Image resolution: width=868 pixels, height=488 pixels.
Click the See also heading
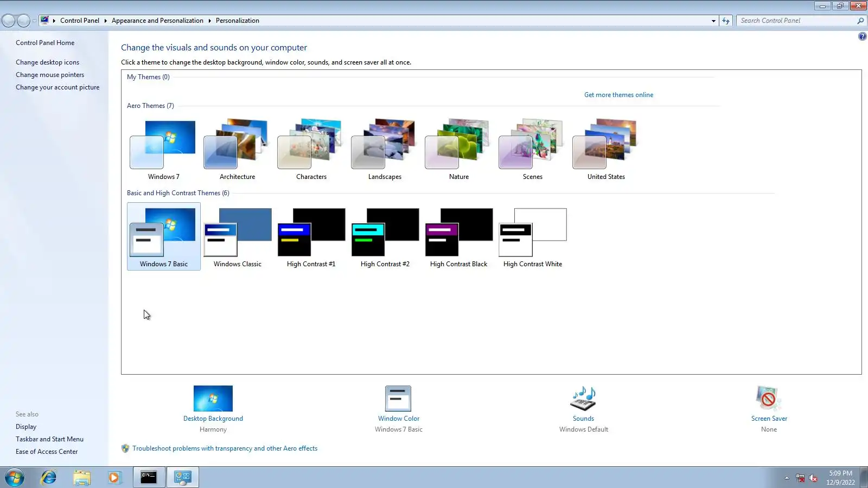27,414
